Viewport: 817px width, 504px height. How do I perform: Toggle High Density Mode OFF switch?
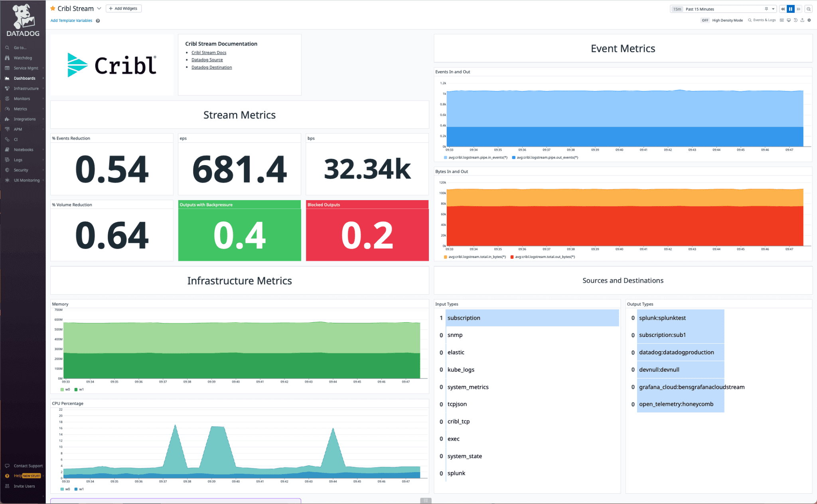tap(705, 20)
